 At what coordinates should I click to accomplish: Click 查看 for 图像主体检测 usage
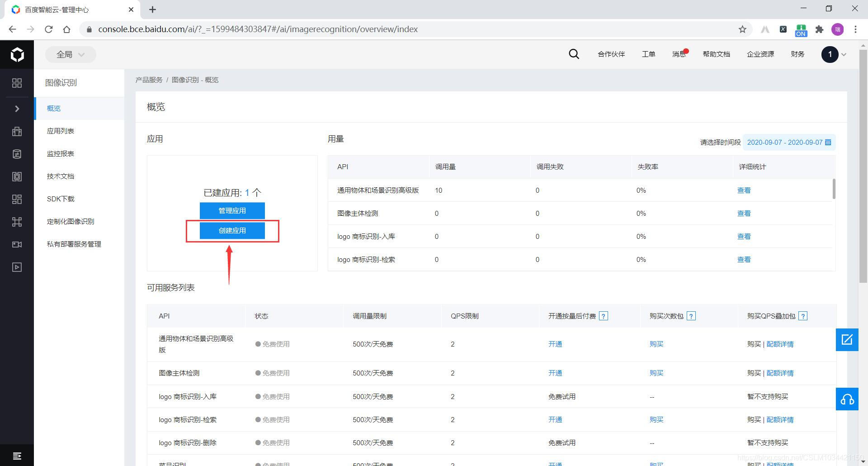click(744, 214)
